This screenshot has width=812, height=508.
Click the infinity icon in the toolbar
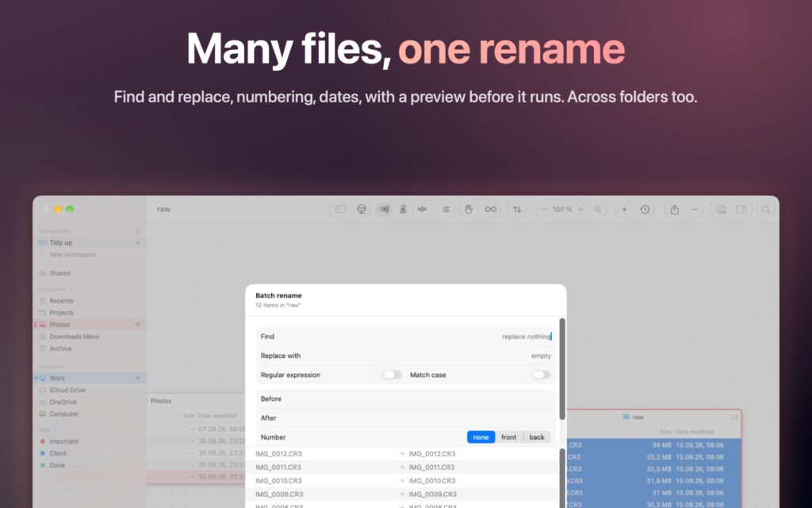490,210
